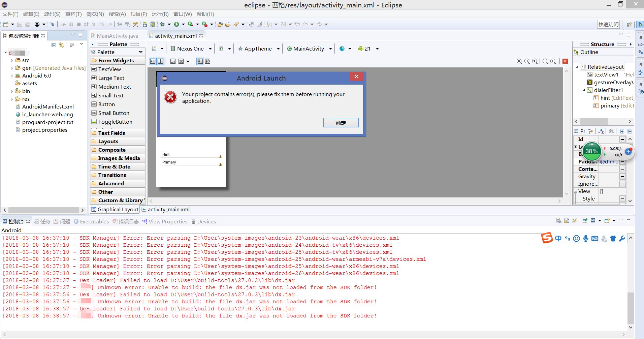Click expand all plus icon in properties

coord(622,131)
